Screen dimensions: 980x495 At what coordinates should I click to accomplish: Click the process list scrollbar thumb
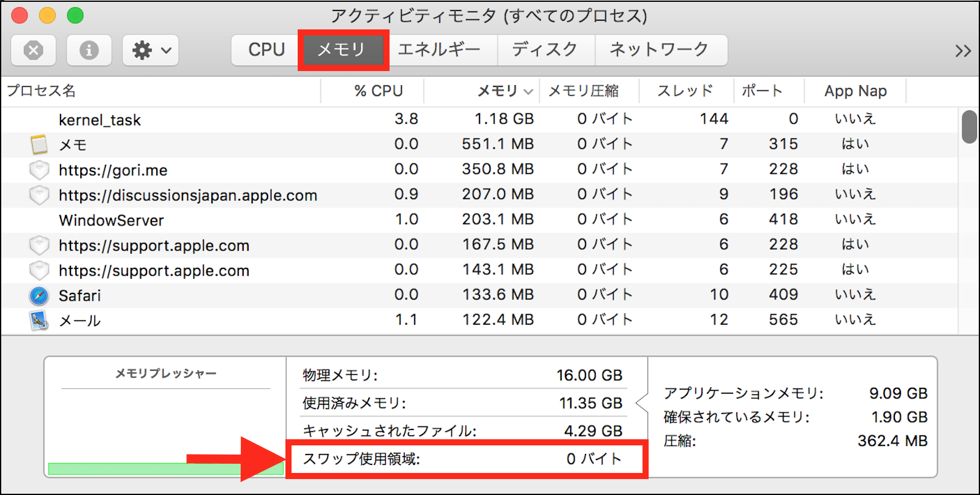pos(969,127)
